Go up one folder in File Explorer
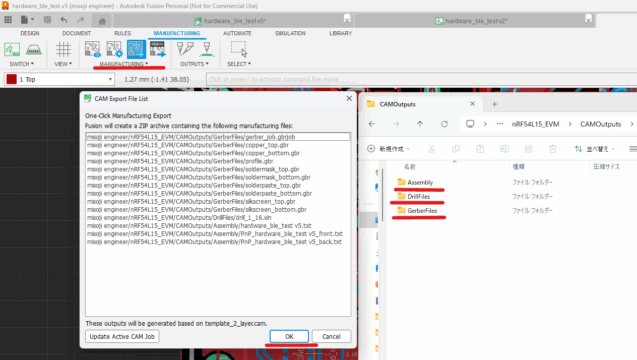637x360 pixels. point(420,124)
